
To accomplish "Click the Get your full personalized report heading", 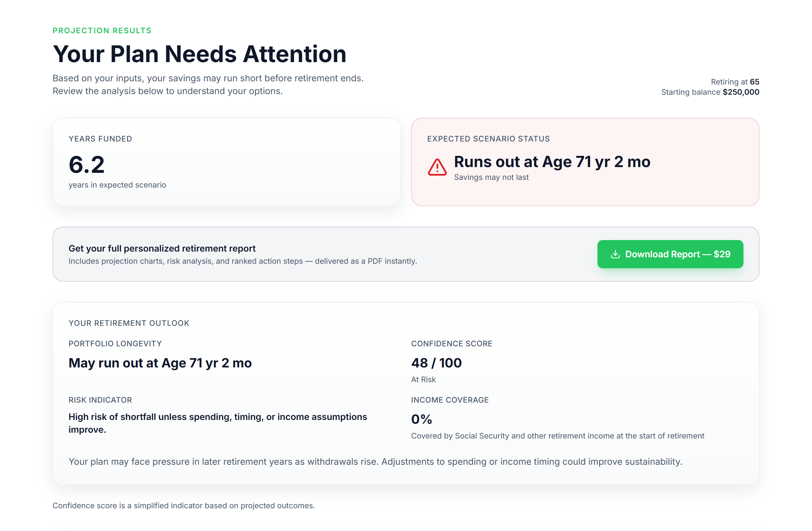I will point(162,248).
